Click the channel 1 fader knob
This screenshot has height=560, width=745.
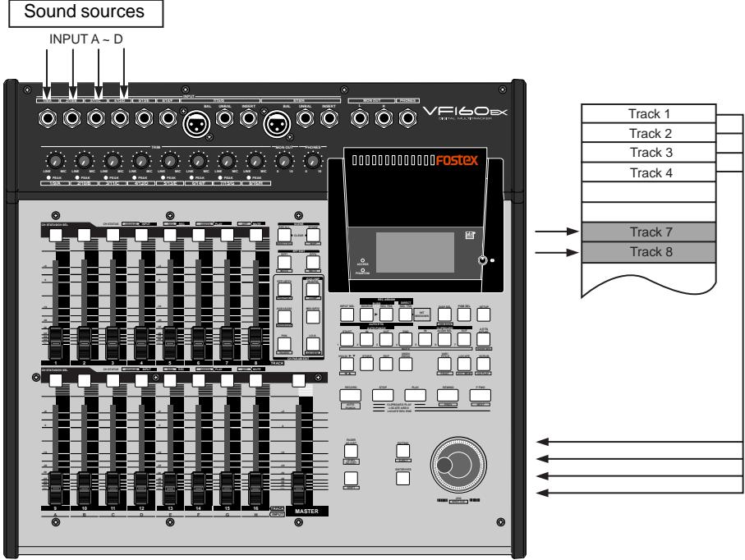click(x=56, y=343)
